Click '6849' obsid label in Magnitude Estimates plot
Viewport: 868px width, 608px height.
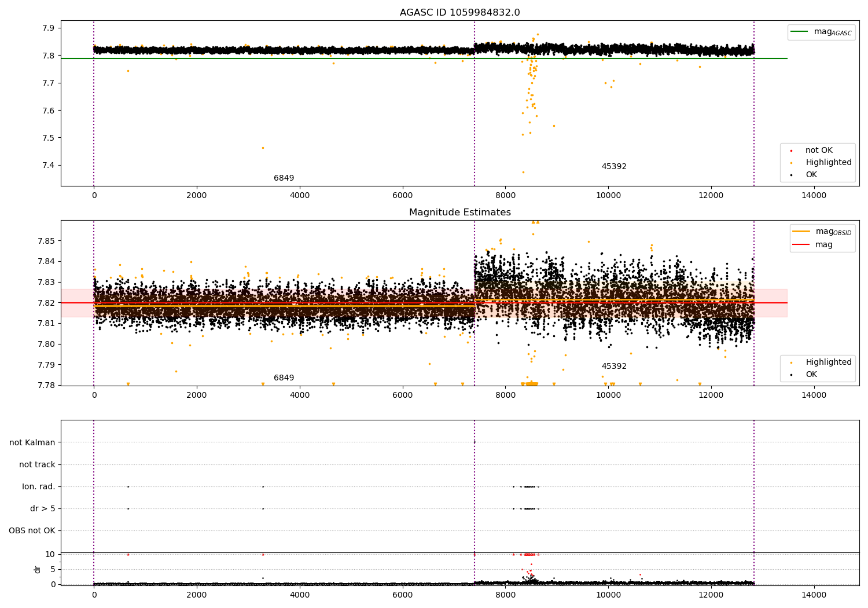(284, 378)
